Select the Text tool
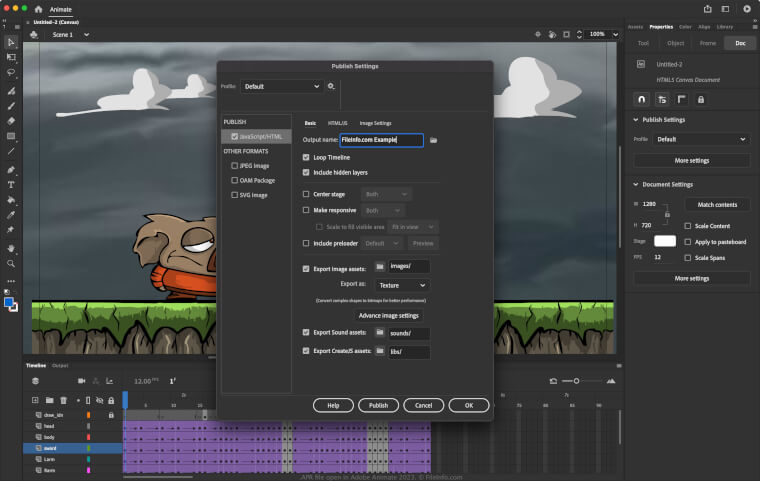The height and width of the screenshot is (481, 760). 11,184
